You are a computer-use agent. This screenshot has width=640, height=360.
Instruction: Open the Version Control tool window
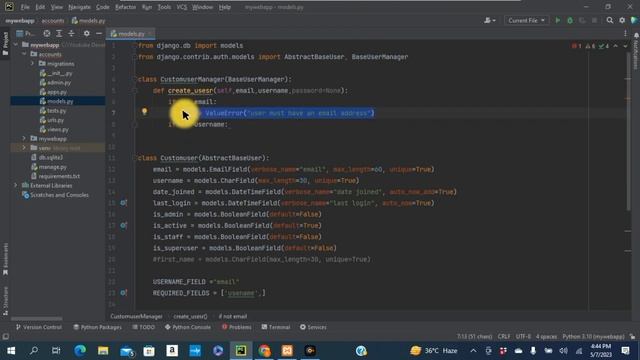(39, 327)
